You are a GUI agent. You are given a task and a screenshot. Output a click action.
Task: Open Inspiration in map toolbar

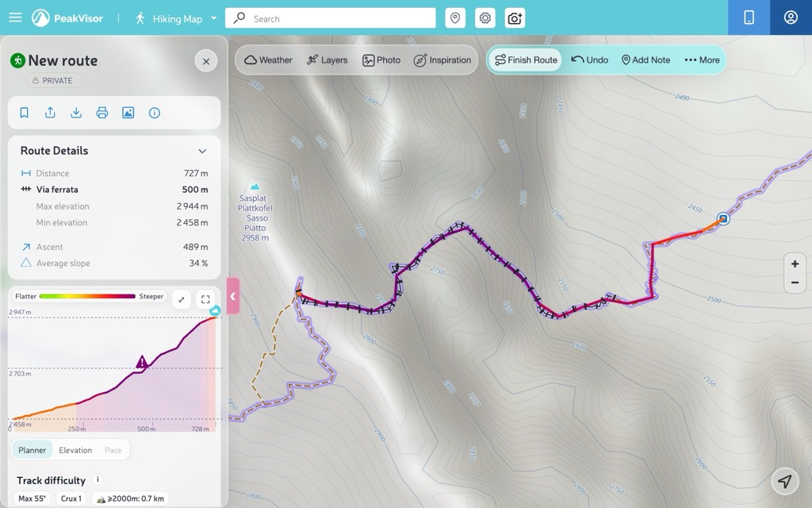pos(442,60)
